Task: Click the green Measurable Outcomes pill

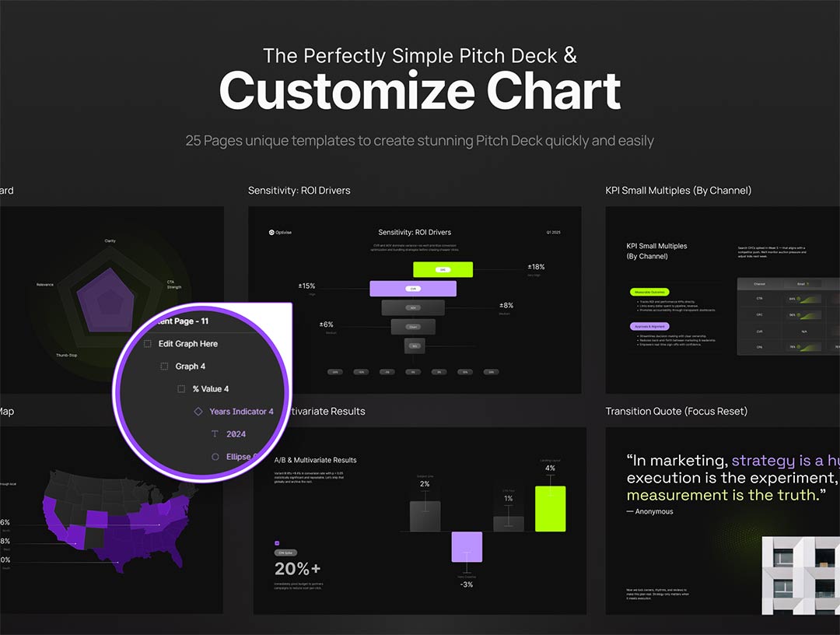Action: [x=650, y=293]
